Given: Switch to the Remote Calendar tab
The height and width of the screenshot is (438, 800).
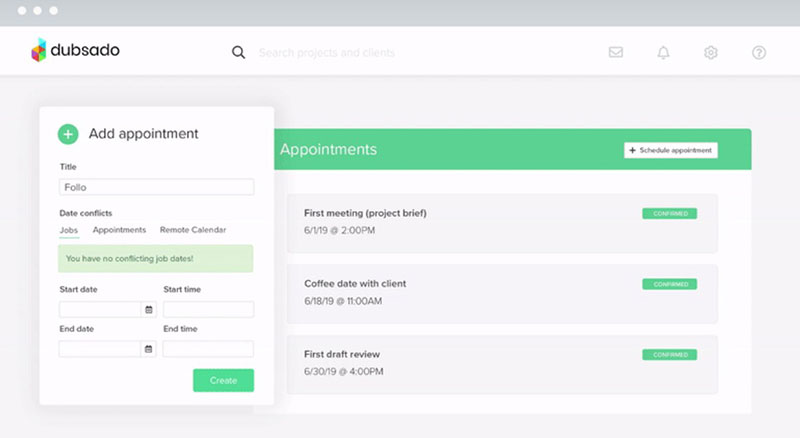Looking at the screenshot, I should coord(193,230).
